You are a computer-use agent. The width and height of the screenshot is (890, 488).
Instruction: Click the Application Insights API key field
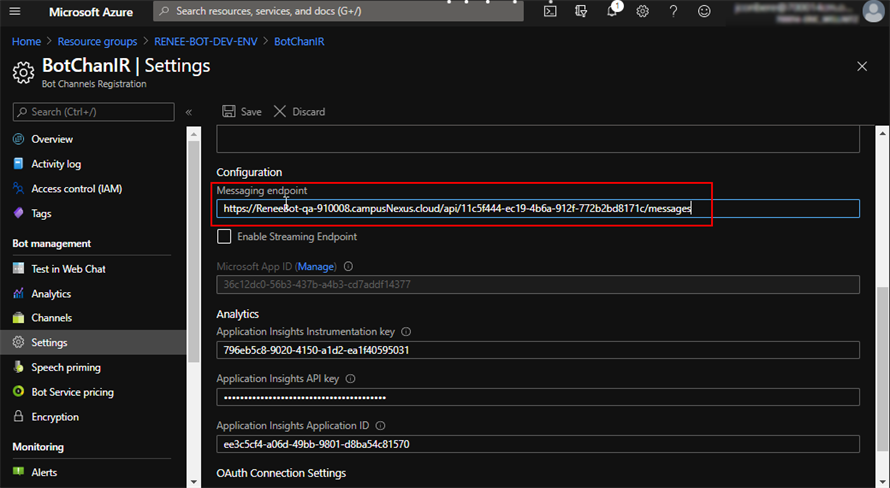click(x=538, y=397)
